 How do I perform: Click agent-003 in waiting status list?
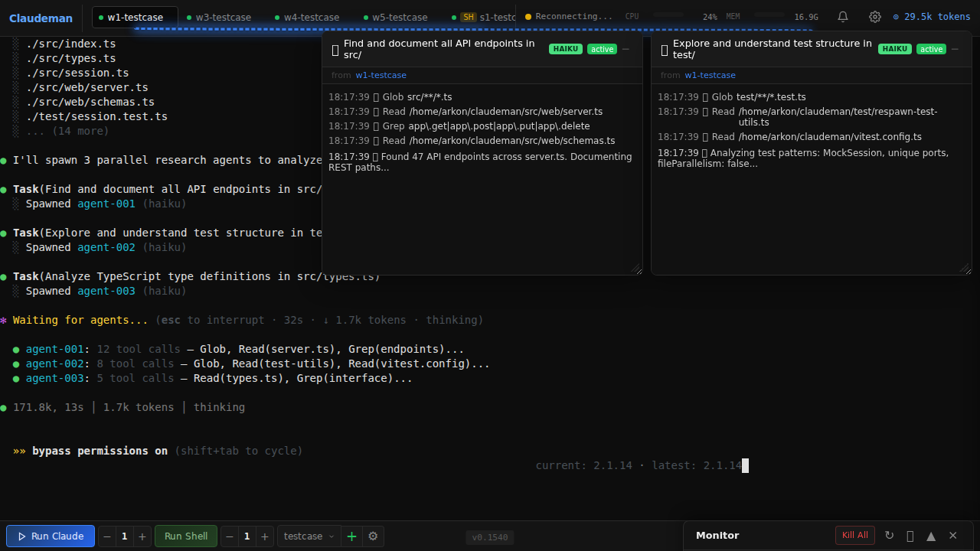[x=55, y=378]
